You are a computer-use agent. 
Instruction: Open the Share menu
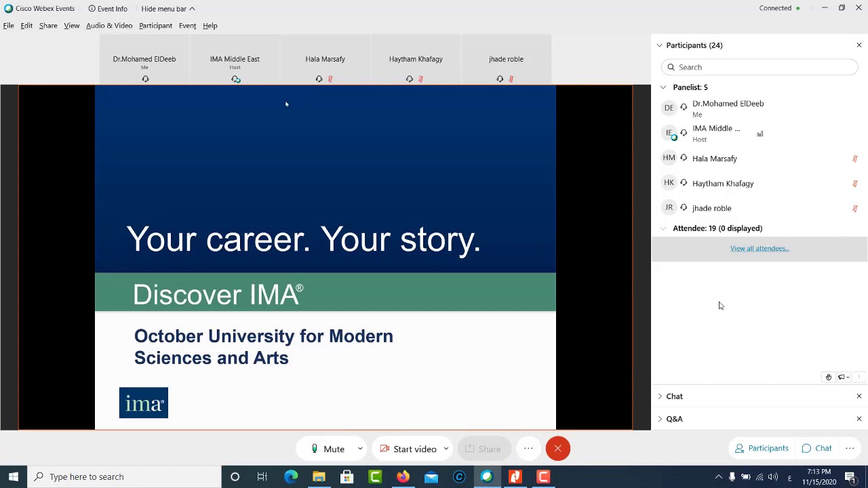pos(48,26)
